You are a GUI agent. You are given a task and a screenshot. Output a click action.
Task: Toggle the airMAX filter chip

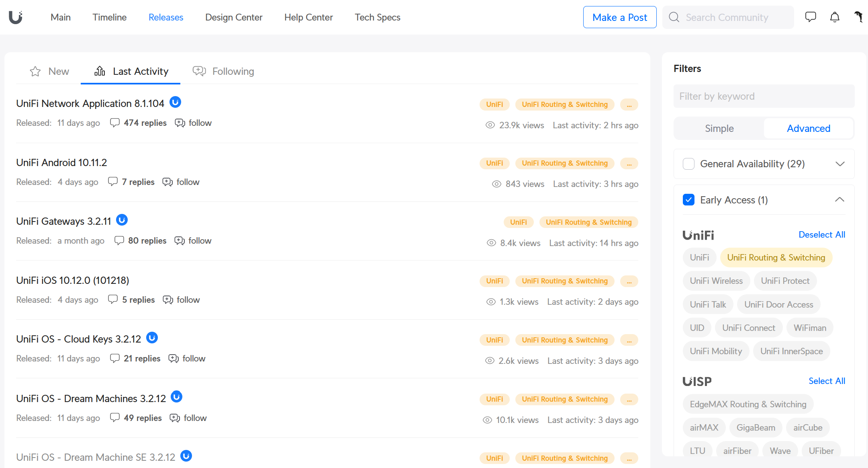[704, 427]
